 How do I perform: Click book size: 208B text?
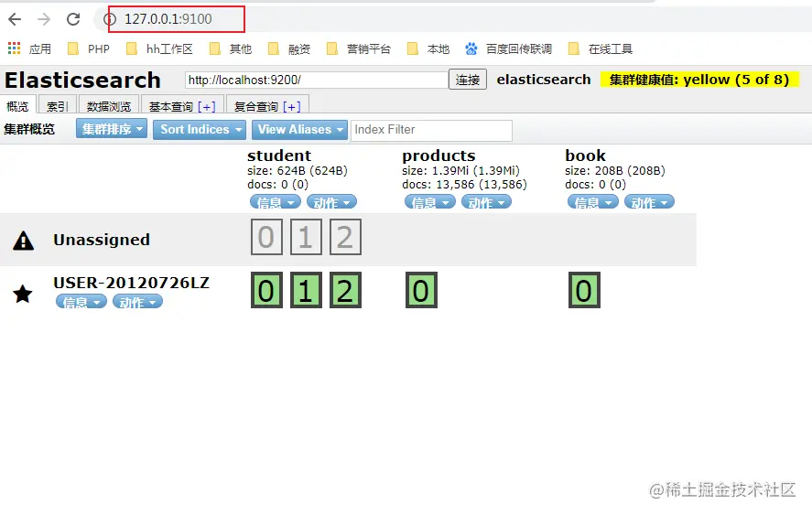pyautogui.click(x=615, y=171)
